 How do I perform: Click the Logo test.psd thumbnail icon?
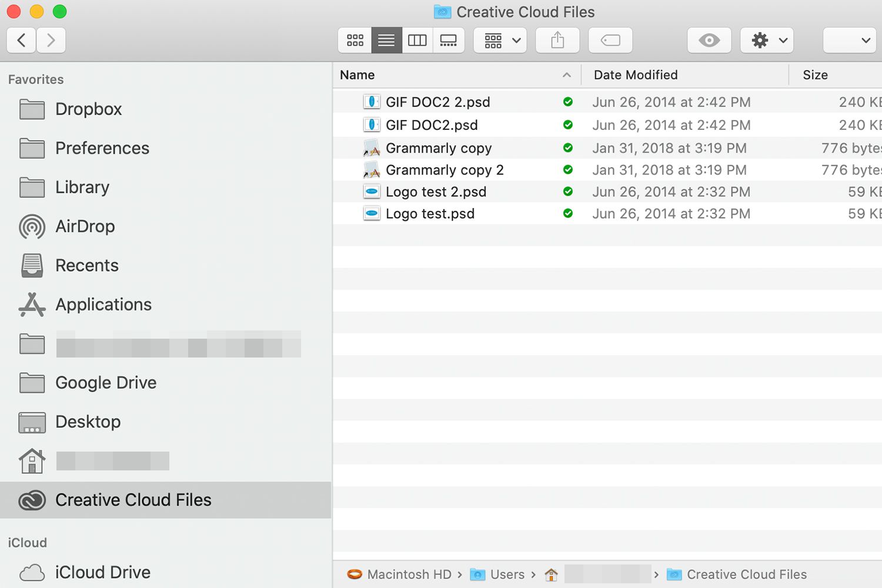pyautogui.click(x=372, y=213)
